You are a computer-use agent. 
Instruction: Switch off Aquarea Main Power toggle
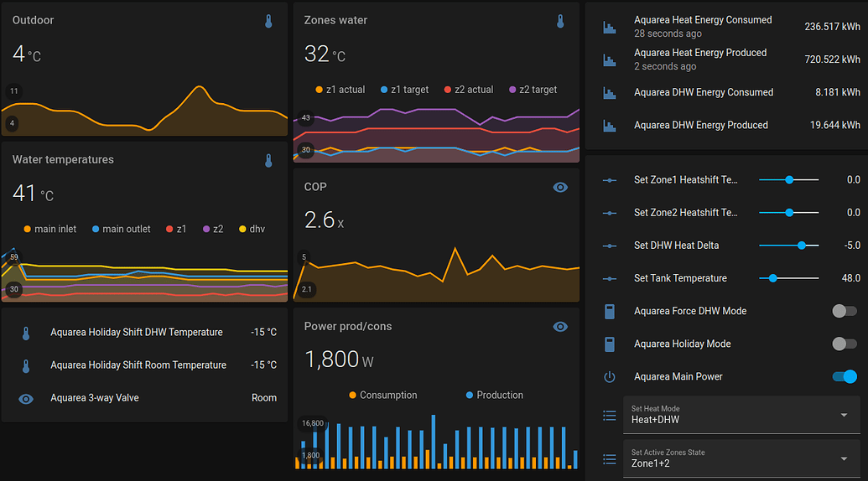tap(844, 377)
